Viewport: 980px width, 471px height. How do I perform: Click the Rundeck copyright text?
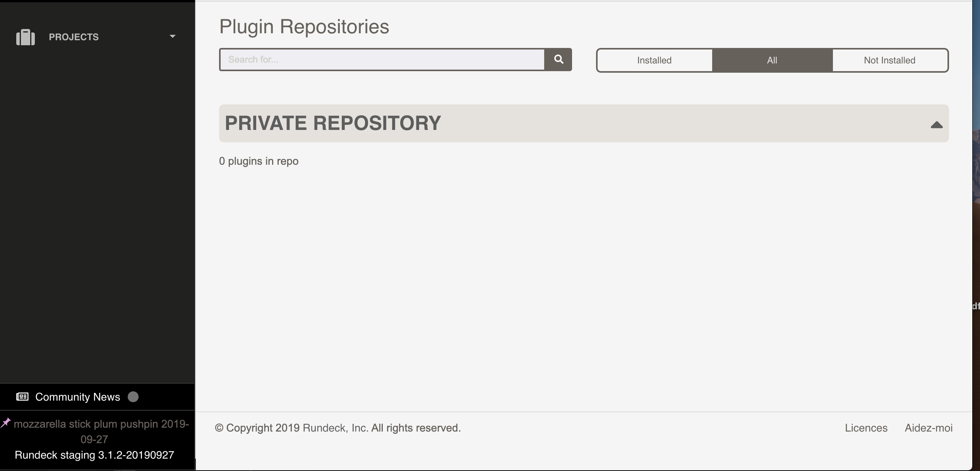point(338,428)
